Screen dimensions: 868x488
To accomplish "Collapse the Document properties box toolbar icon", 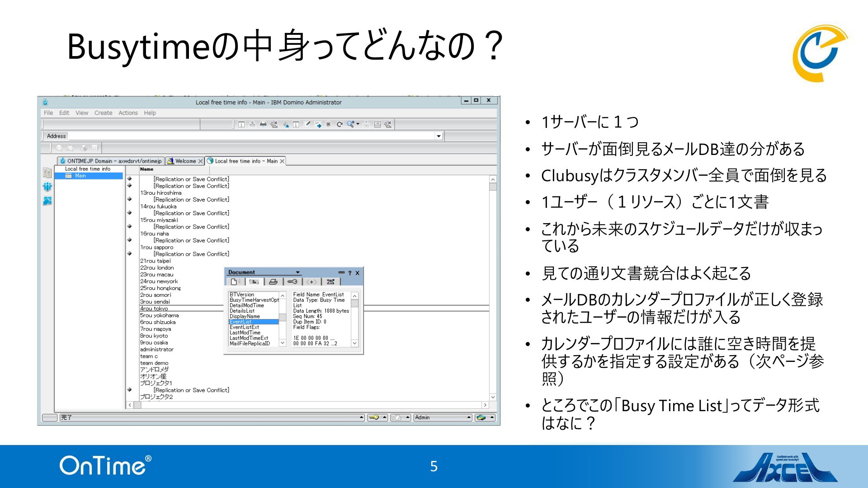I will point(341,272).
